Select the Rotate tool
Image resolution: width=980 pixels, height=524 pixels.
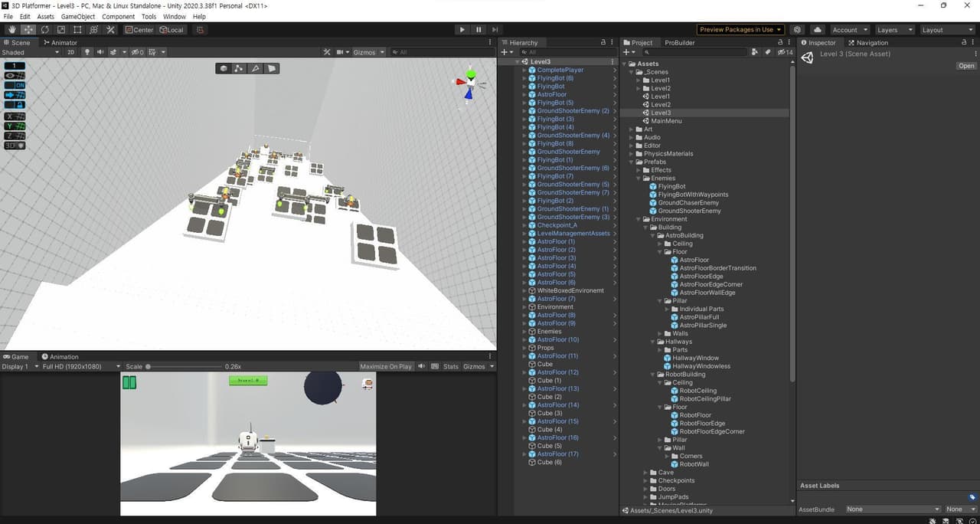[44, 30]
